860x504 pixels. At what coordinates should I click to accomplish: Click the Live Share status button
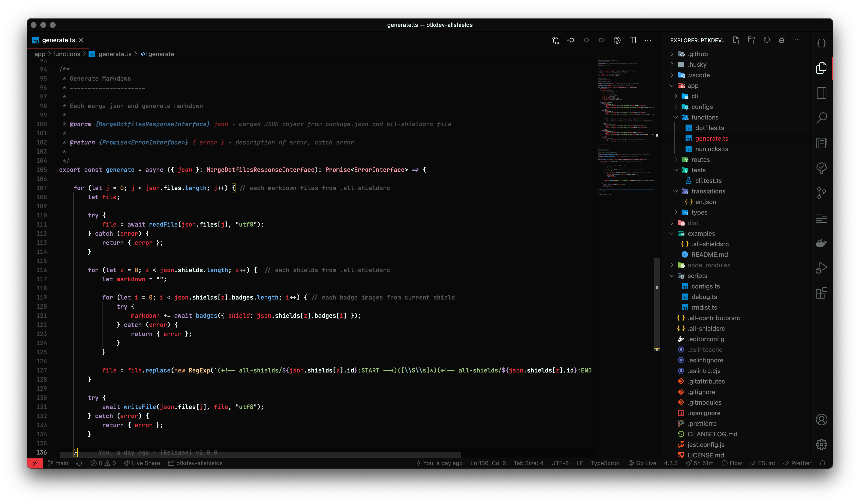[142, 463]
